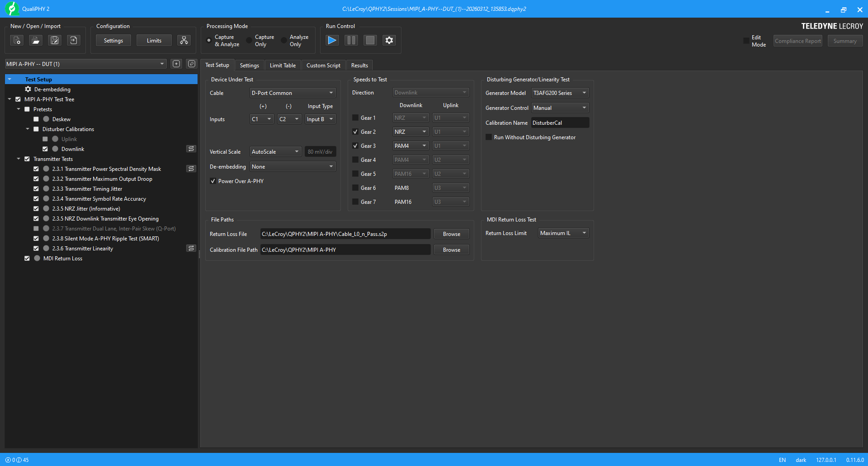Screen dimensions: 868x466
Task: Collapse the Transmitter Tests tree node
Action: [19, 159]
